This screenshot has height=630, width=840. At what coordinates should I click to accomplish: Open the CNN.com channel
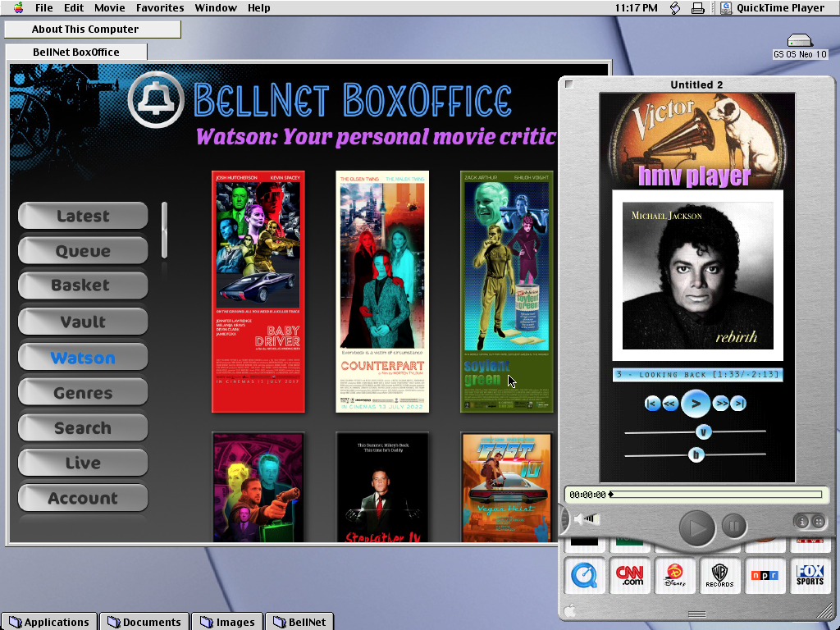(629, 575)
